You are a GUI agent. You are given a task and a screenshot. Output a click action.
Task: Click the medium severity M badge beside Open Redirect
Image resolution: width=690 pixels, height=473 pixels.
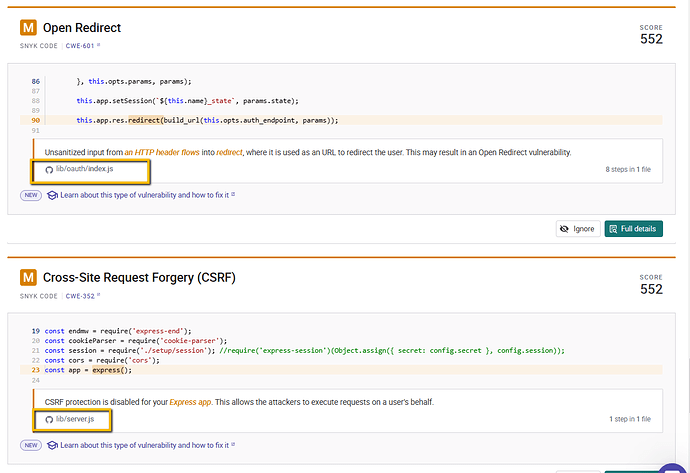coord(28,28)
